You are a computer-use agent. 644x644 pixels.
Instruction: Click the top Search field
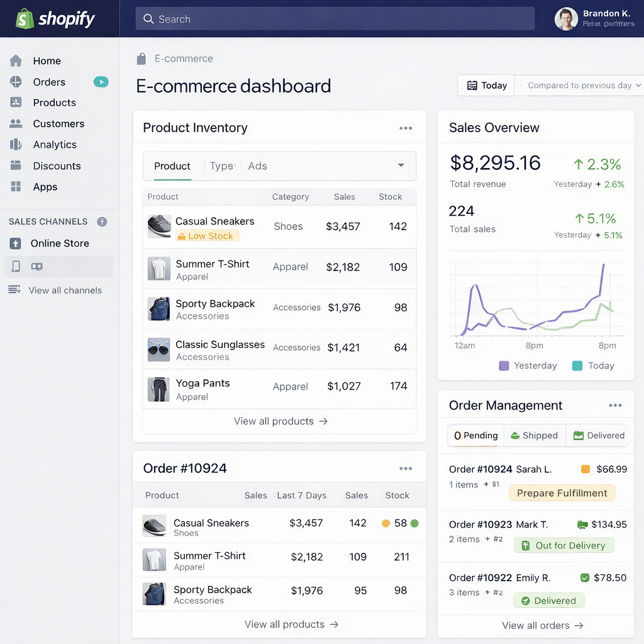335,19
